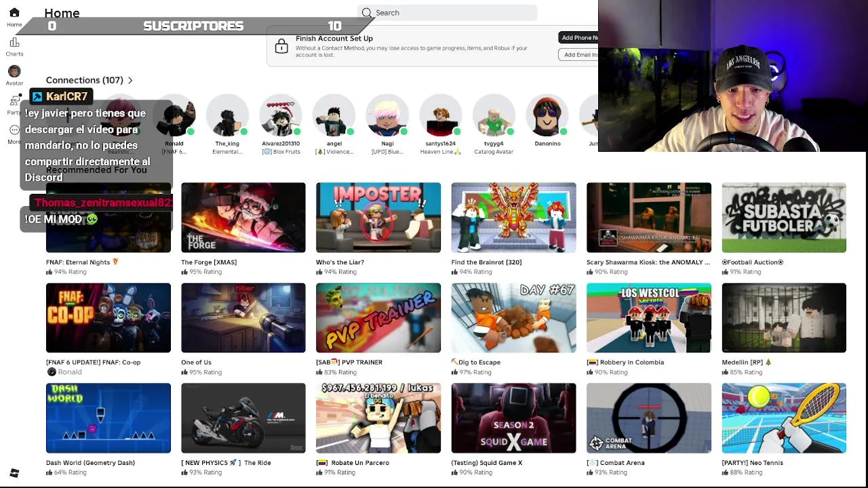Click the Add Email button
This screenshot has height=488, width=868.
coord(579,55)
